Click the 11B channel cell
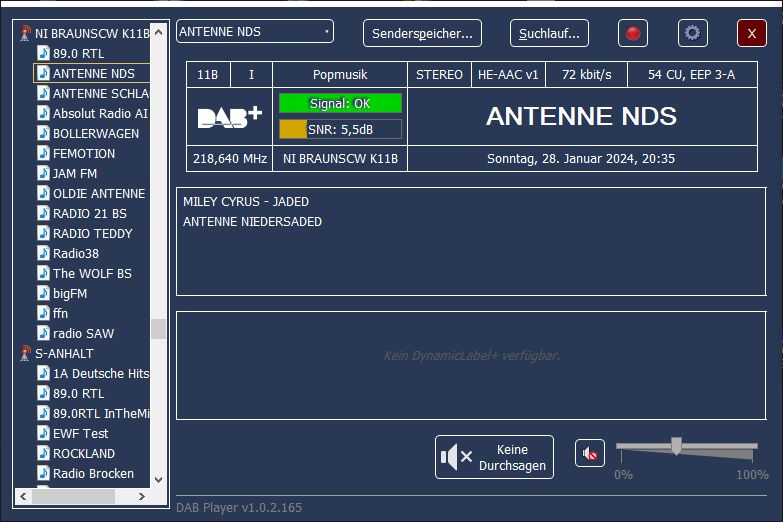This screenshot has width=783, height=522. pyautogui.click(x=208, y=74)
